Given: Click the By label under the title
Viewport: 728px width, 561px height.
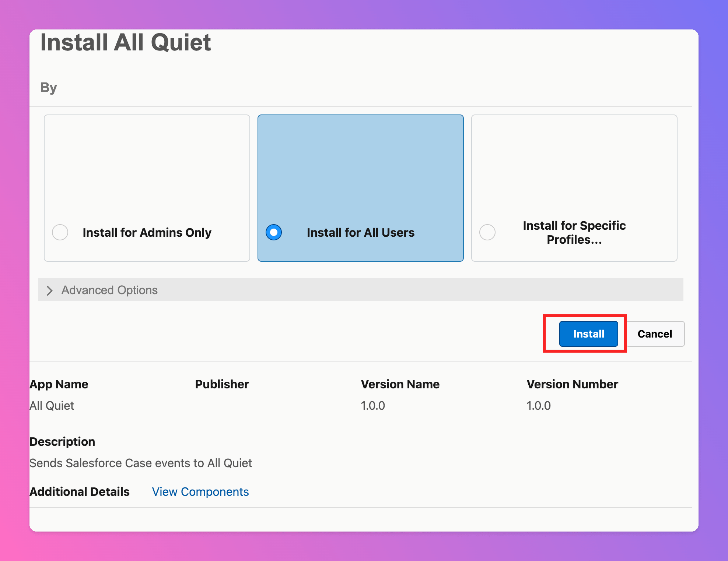Looking at the screenshot, I should 49,88.
